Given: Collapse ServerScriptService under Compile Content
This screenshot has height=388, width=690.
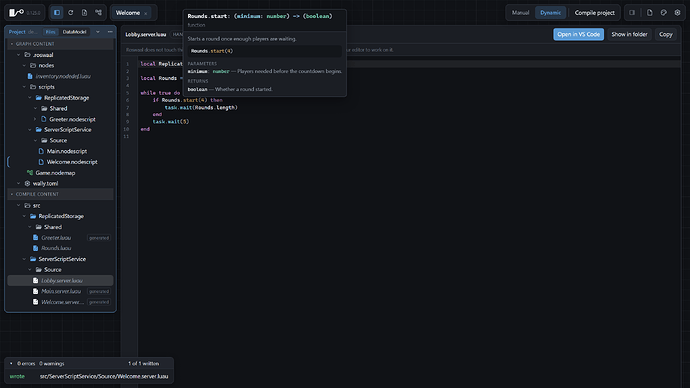Looking at the screenshot, I should [24, 259].
